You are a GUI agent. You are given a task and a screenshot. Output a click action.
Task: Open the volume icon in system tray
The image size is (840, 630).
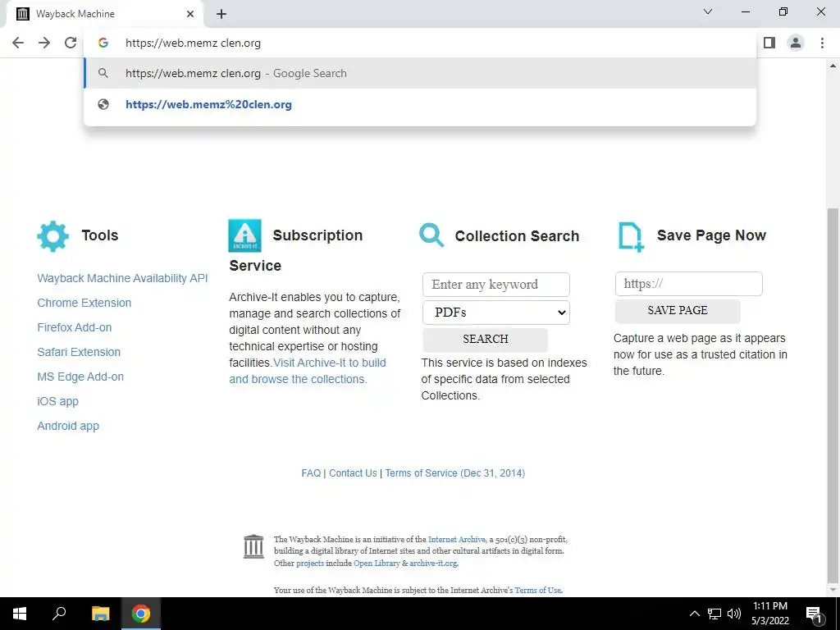pos(734,614)
